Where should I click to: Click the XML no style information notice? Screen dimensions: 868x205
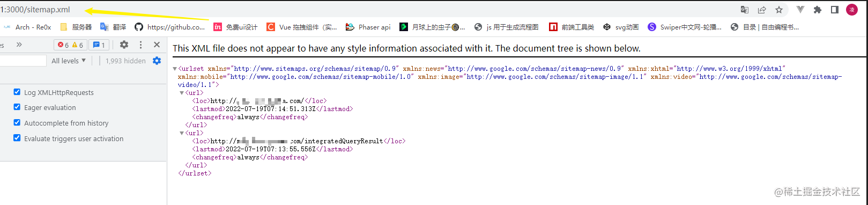[406, 48]
